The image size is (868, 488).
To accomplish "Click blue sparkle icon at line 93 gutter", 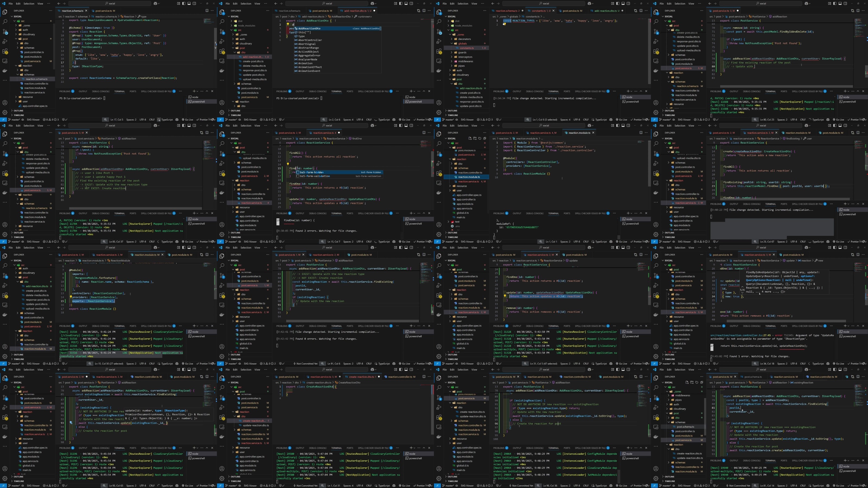I will pos(71,423).
